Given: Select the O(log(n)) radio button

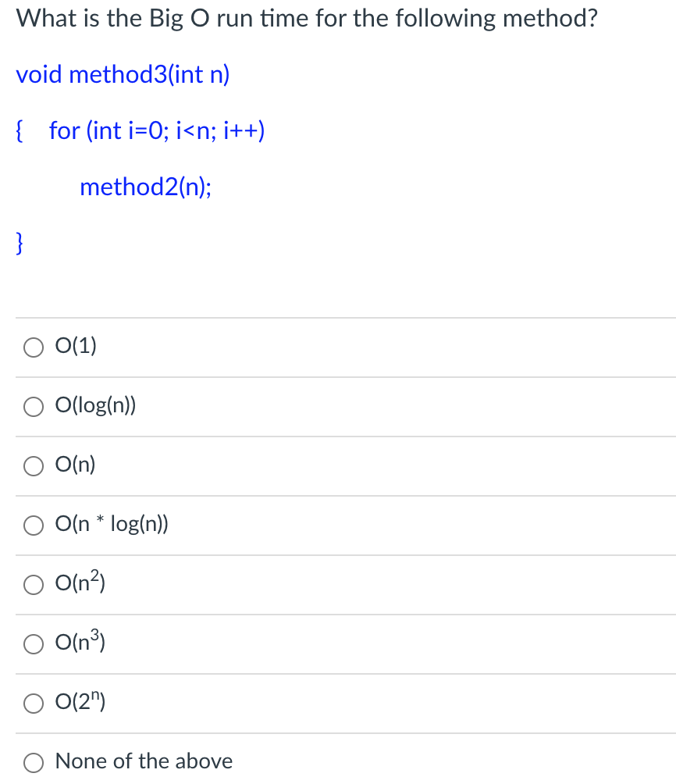Looking at the screenshot, I should coord(34,407).
